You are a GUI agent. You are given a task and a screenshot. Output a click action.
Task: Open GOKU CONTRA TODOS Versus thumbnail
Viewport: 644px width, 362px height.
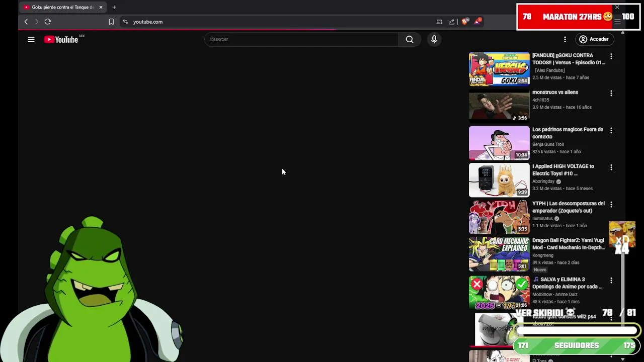499,69
